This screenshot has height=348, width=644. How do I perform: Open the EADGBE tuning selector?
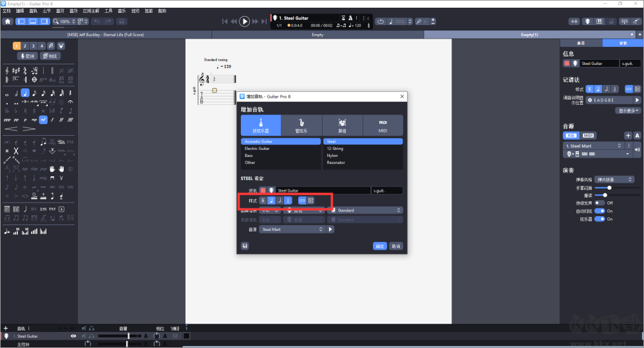tap(609, 100)
